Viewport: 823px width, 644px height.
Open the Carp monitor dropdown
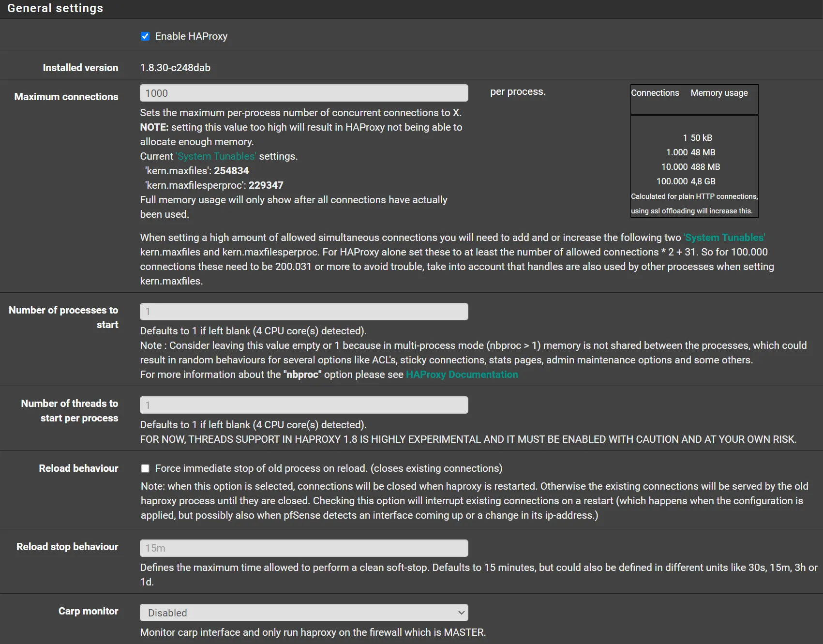pyautogui.click(x=304, y=613)
